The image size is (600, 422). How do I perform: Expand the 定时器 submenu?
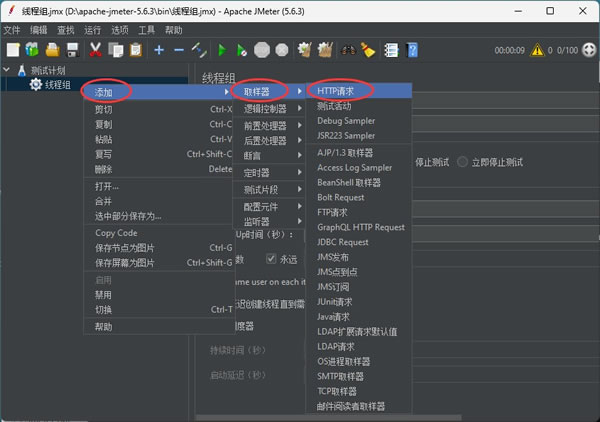(269, 173)
